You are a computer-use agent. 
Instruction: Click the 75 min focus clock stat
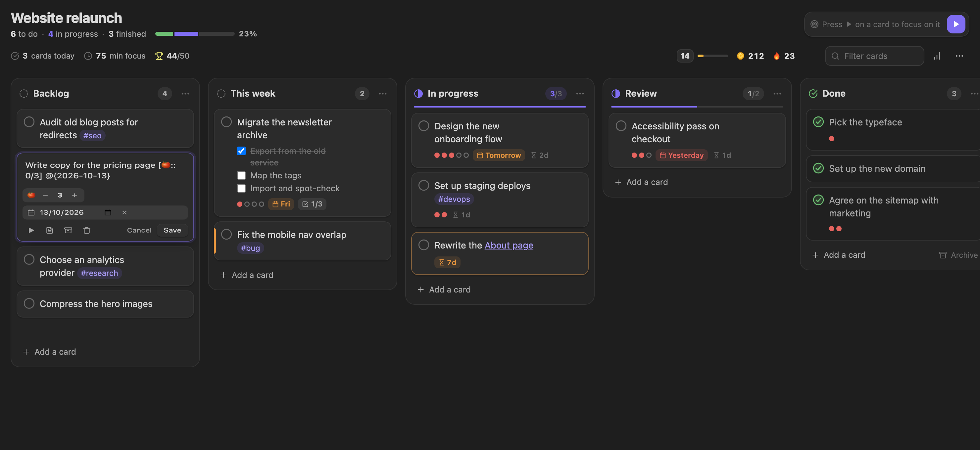pyautogui.click(x=115, y=56)
